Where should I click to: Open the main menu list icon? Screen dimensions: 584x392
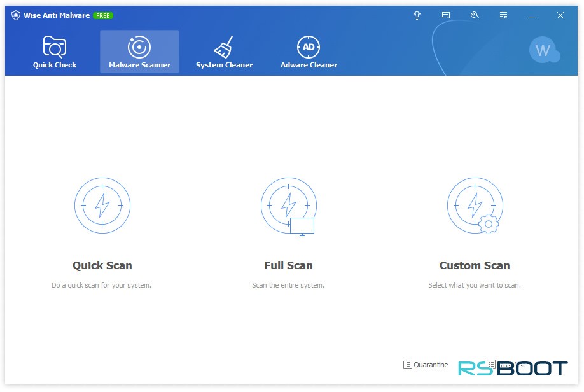503,15
